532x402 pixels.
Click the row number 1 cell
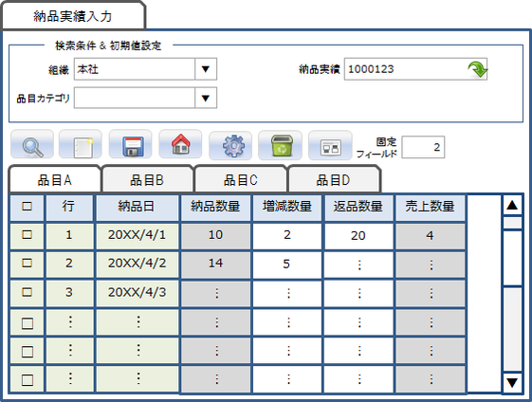(x=69, y=236)
